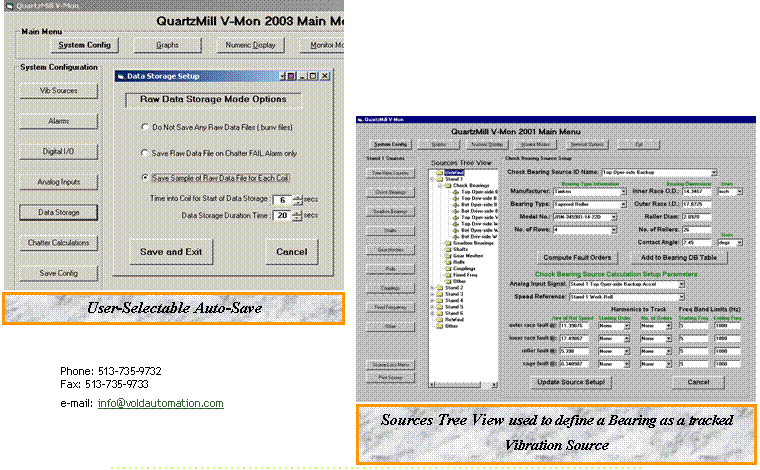Screen dimensions: 760x470
Task: Click the Time into Coil seconds field
Action: (282, 200)
